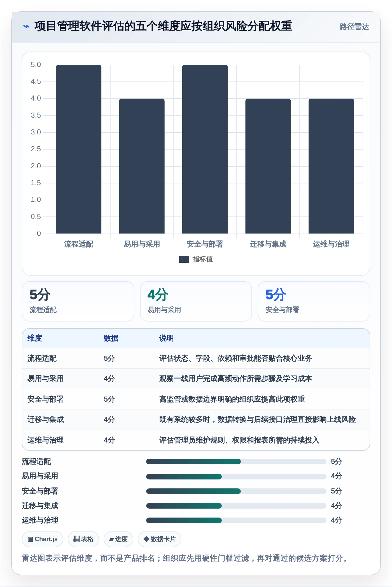Click the 易用与采用 progress bar
Screen dimensions: 392x587
click(x=236, y=476)
